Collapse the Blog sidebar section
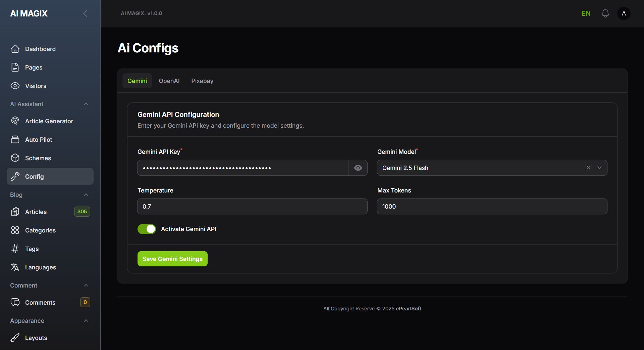The height and width of the screenshot is (350, 644). click(x=86, y=195)
